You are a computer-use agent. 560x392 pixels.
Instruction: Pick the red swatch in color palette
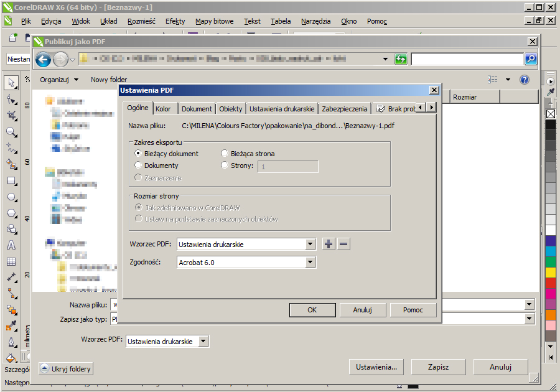(551, 283)
